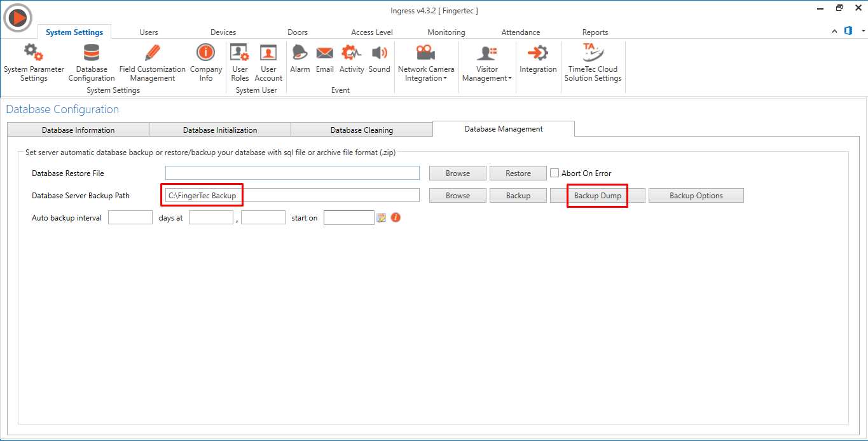Click the blue style icon in title area
Viewport: 868px width, 441px height.
848,31
